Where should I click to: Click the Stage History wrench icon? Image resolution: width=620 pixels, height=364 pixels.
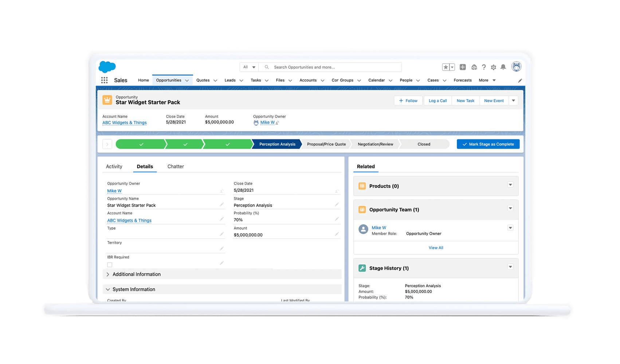[x=362, y=268]
